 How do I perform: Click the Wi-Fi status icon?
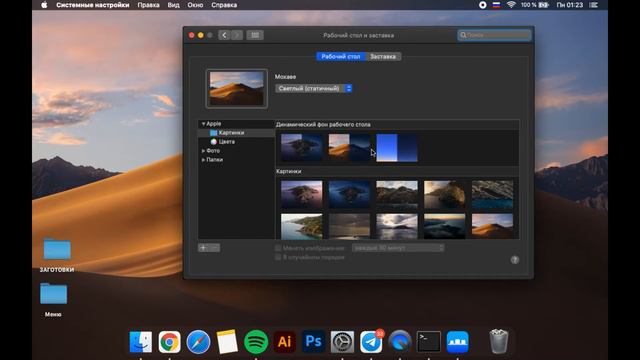click(x=511, y=5)
